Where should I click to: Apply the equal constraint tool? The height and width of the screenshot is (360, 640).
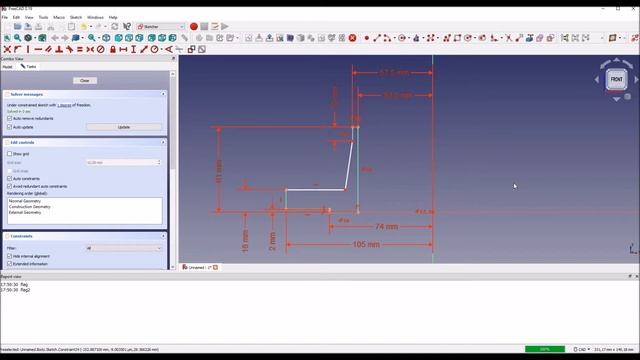coord(80,49)
